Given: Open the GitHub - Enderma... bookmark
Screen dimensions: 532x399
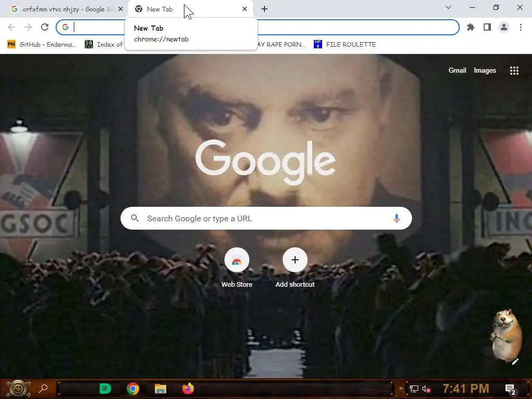Looking at the screenshot, I should [42, 45].
